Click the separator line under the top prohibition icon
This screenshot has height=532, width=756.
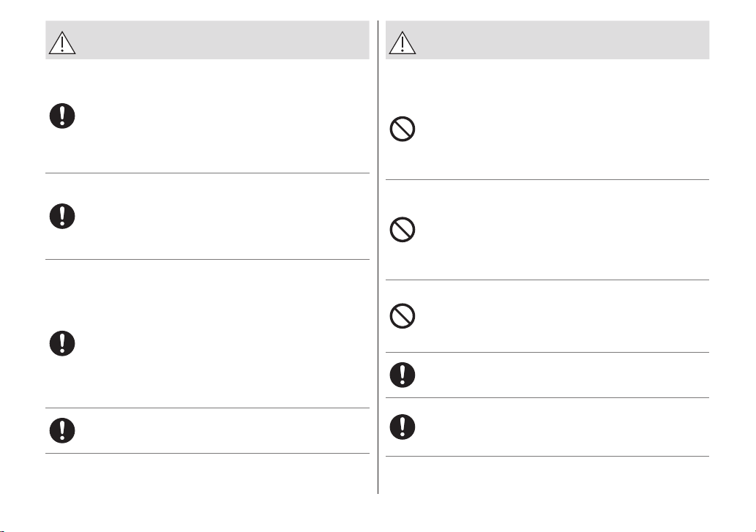(547, 180)
